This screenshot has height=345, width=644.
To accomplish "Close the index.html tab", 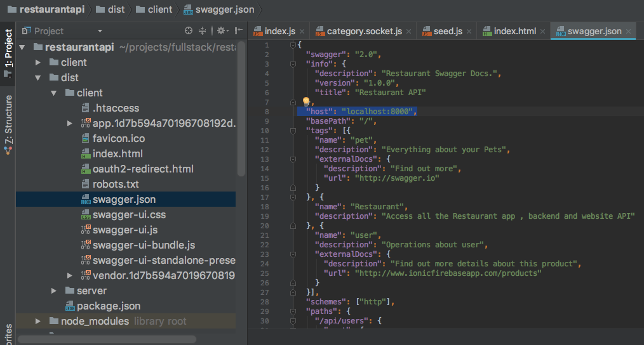I will [543, 32].
